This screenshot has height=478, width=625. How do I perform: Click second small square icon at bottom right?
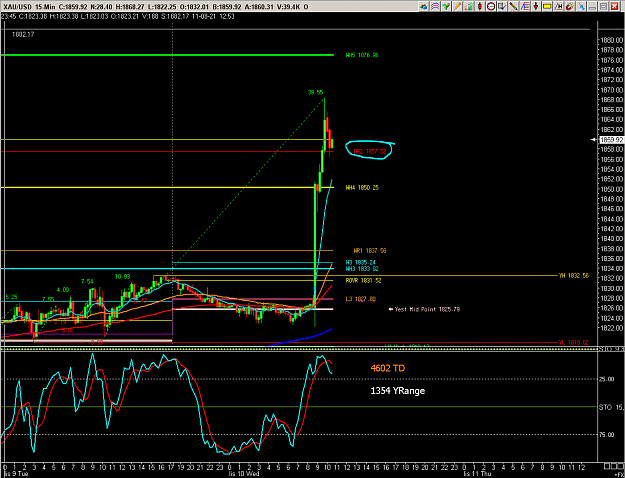(613, 466)
